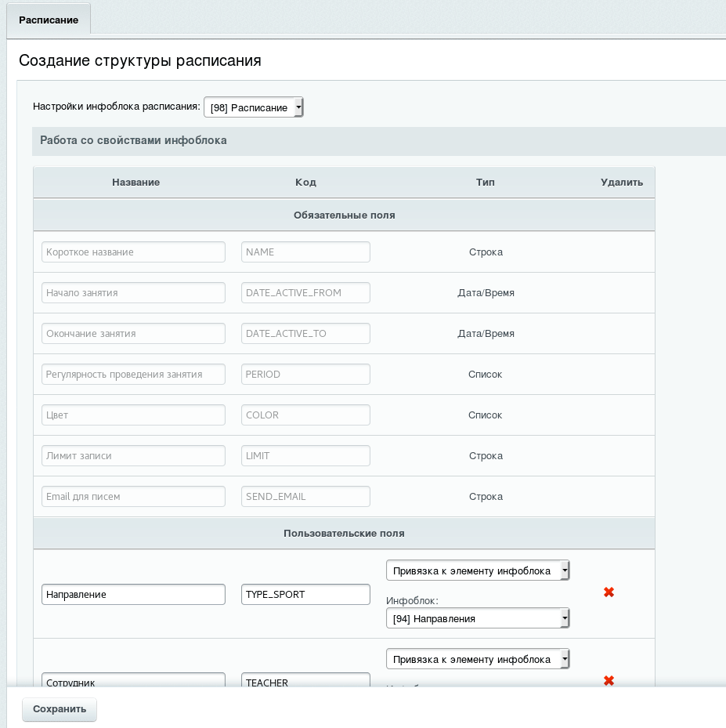Click the Короткое название field
Screen dimensions: 726x728
134,252
